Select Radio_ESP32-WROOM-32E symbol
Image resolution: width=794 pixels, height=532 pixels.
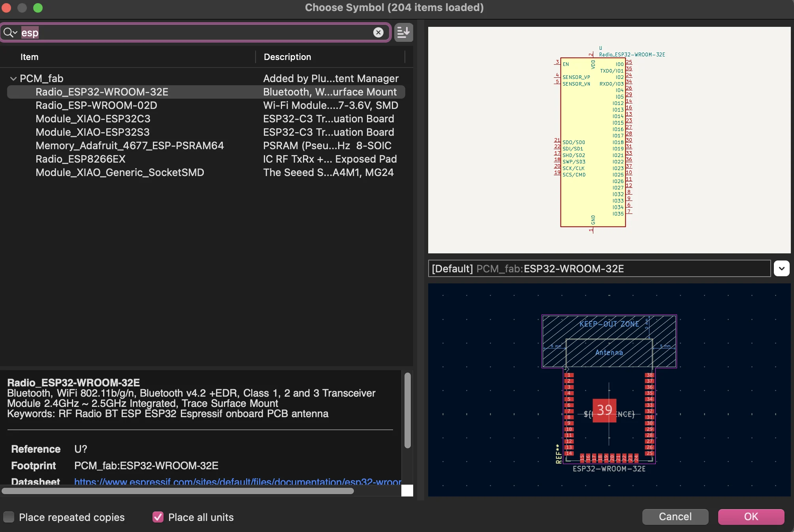coord(206,92)
